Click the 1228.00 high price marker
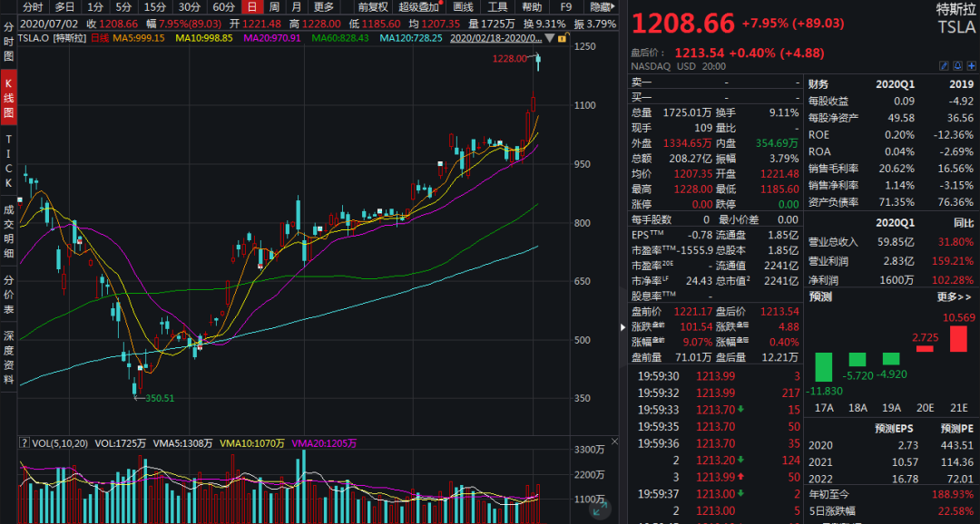The image size is (980, 524). pos(511,58)
